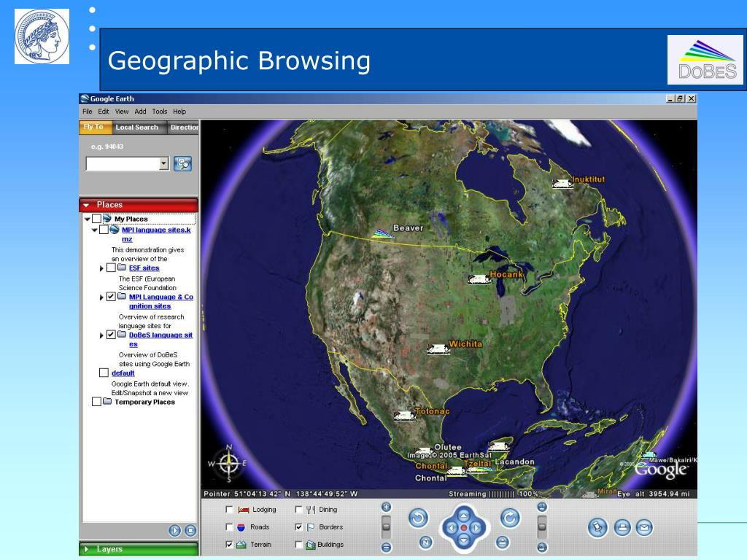The width and height of the screenshot is (747, 560).
Task: Click the zoom in plus button
Action: 387,507
